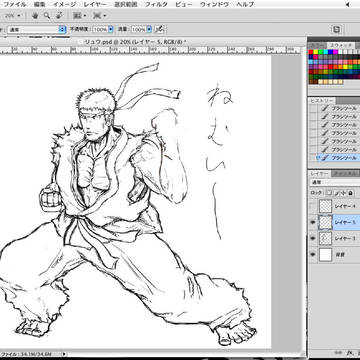Set history brush source on the highlighted ブラシツール row
Screen dimensions: 360x360
[312, 158]
